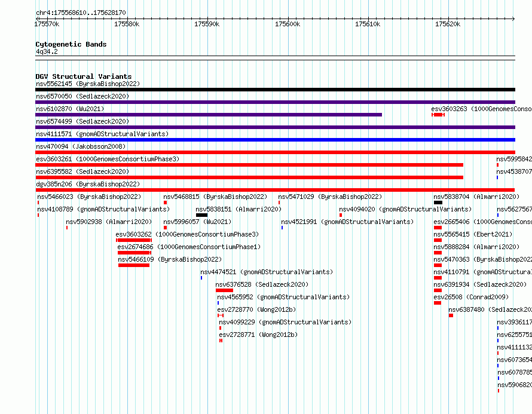The height and width of the screenshot is (414, 532).
Task: Click nsv4099229 (gnomADStructuralVariants) label
Action: pos(285,322)
